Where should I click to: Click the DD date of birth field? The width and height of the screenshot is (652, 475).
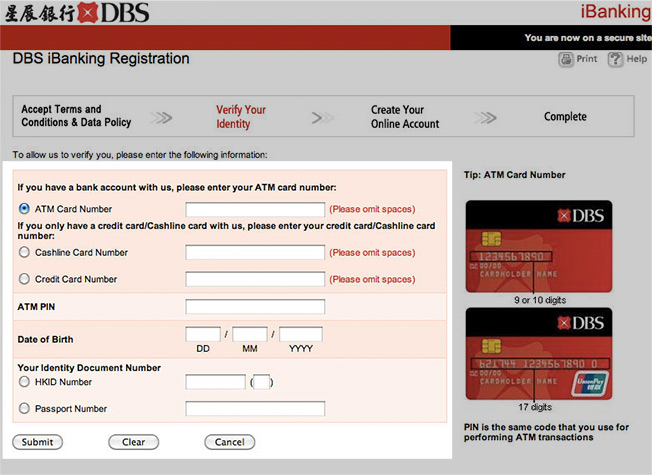click(203, 334)
